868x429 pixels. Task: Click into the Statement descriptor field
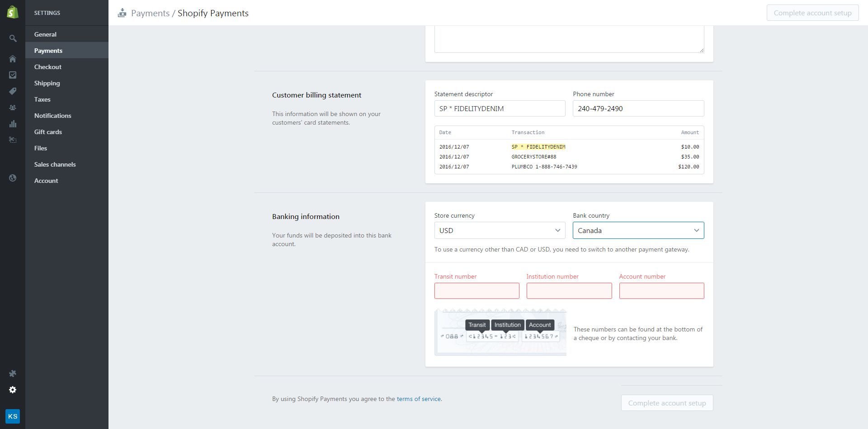[500, 108]
